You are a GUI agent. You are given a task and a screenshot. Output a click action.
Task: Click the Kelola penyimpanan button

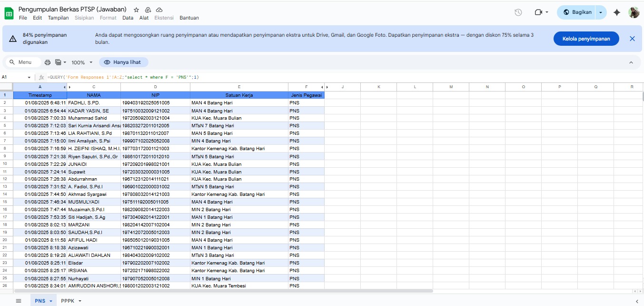(586, 39)
